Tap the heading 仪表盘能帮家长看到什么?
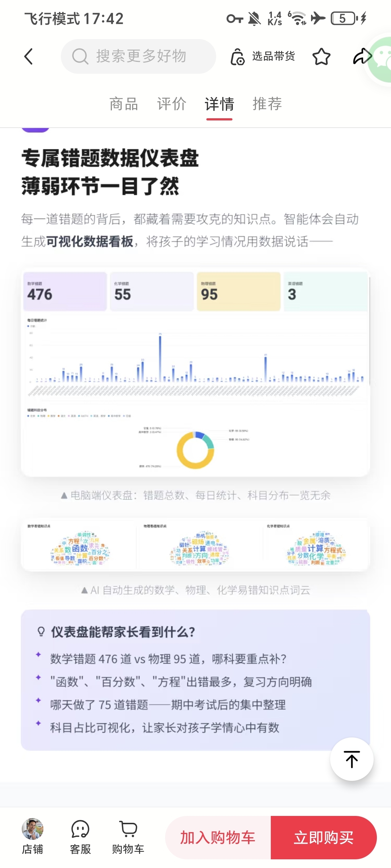 [x=123, y=632]
